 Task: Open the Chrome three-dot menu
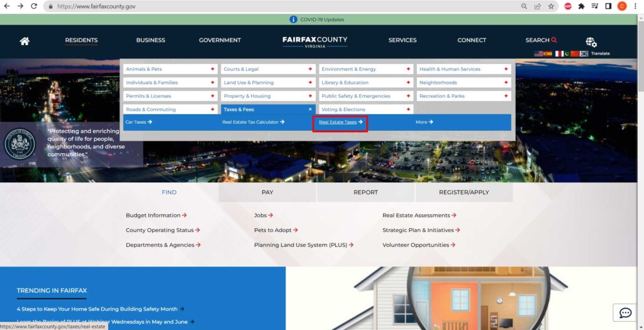click(x=635, y=6)
